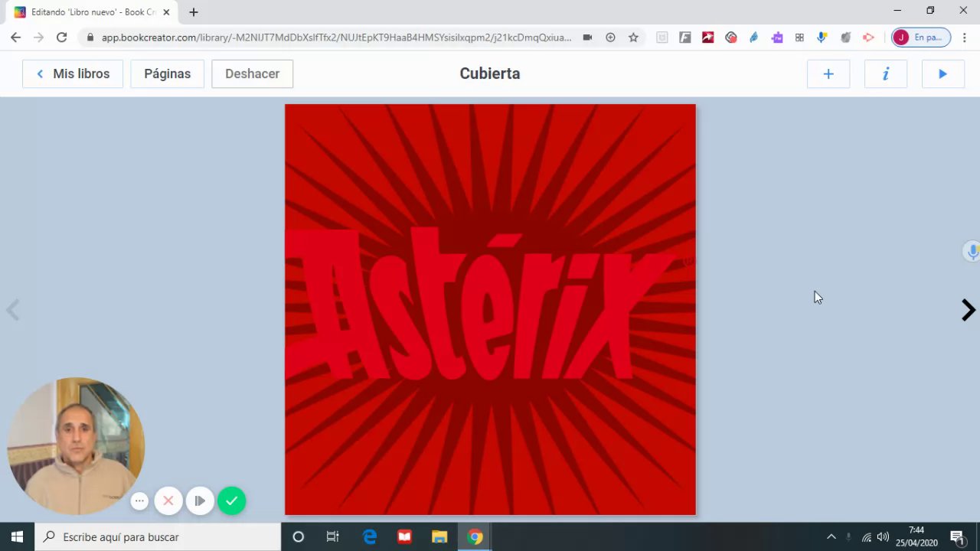The image size is (980, 551).
Task: Click the blue feather extension icon
Action: click(x=754, y=37)
